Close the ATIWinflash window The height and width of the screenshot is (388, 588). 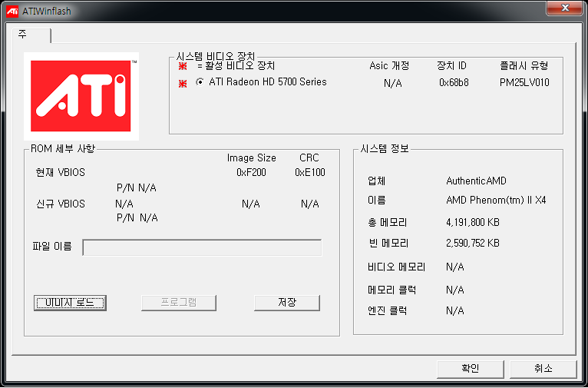click(x=564, y=8)
